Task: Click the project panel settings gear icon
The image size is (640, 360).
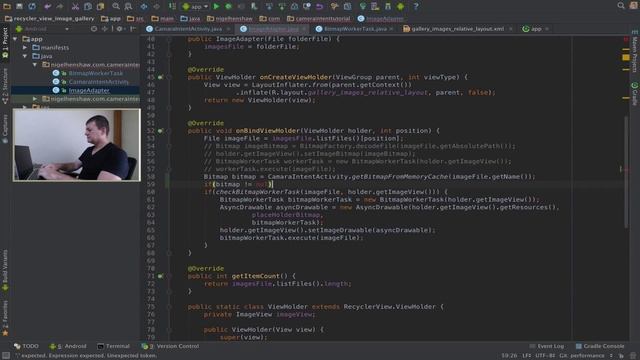Action: pyautogui.click(x=119, y=29)
